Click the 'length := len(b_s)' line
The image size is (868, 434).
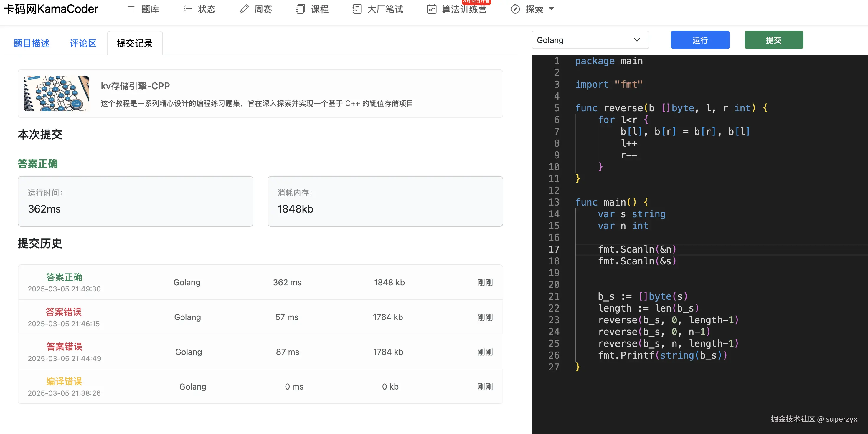pos(648,308)
